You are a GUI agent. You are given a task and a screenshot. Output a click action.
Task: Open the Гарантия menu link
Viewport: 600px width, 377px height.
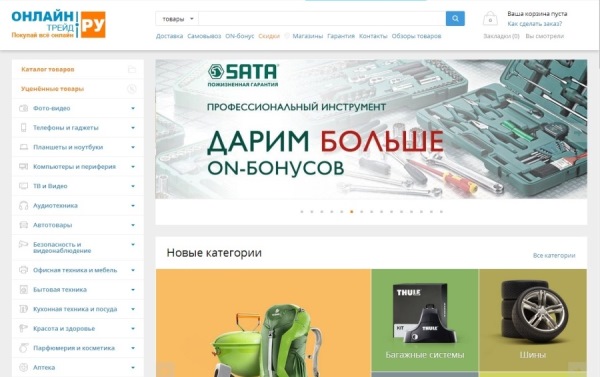[341, 36]
